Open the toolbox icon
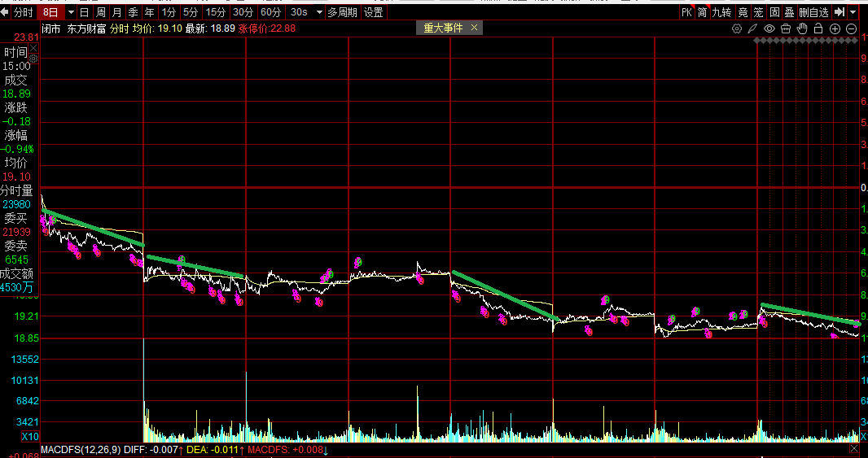Image resolution: width=868 pixels, height=458 pixels. tap(786, 28)
